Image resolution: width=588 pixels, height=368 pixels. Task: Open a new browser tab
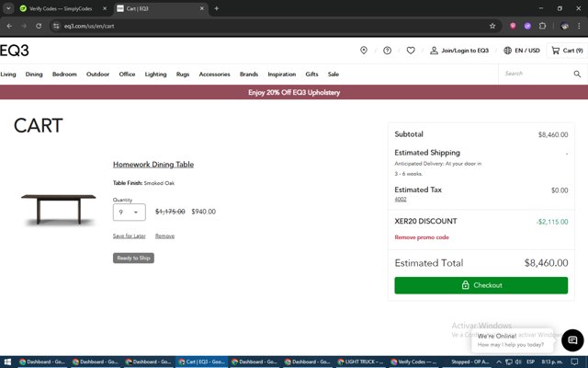point(217,8)
